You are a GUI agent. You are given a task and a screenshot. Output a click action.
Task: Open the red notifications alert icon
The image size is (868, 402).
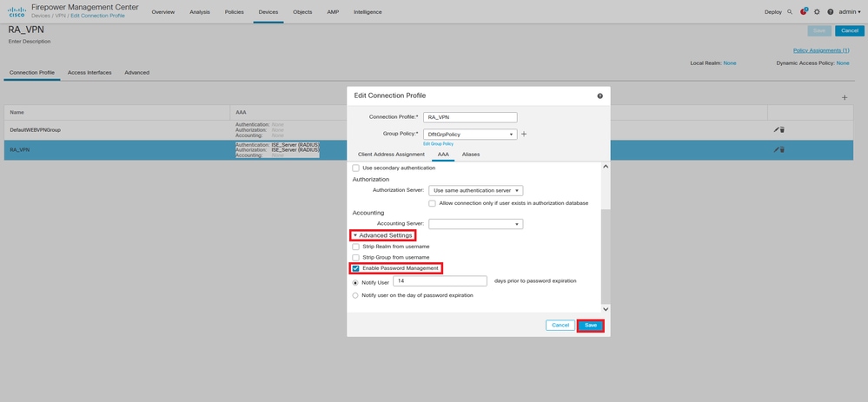click(803, 11)
